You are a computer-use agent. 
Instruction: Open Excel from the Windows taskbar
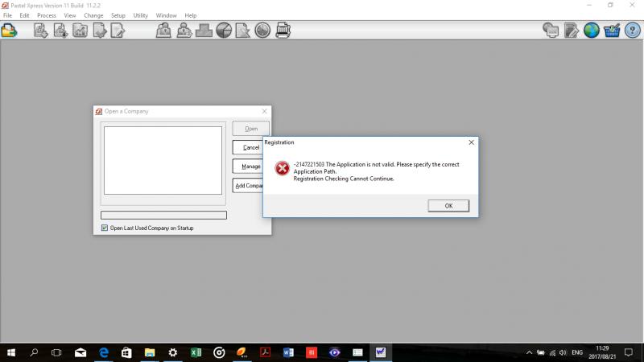point(196,352)
